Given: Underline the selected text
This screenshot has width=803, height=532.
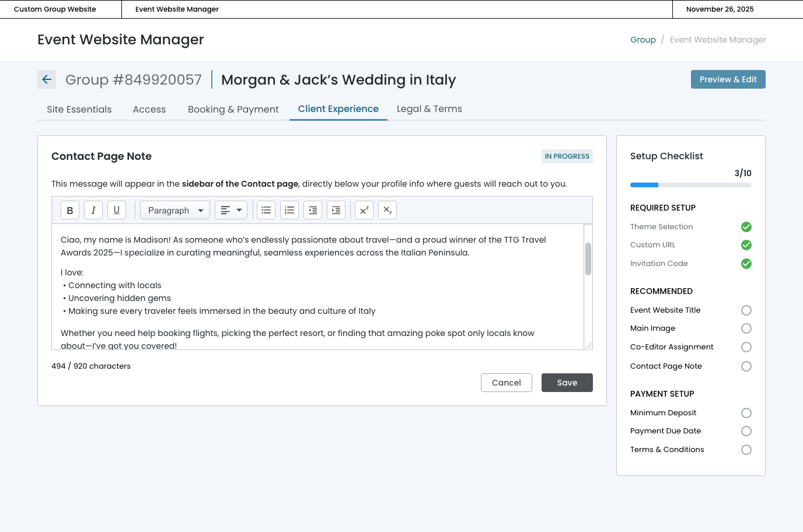Looking at the screenshot, I should coord(117,210).
